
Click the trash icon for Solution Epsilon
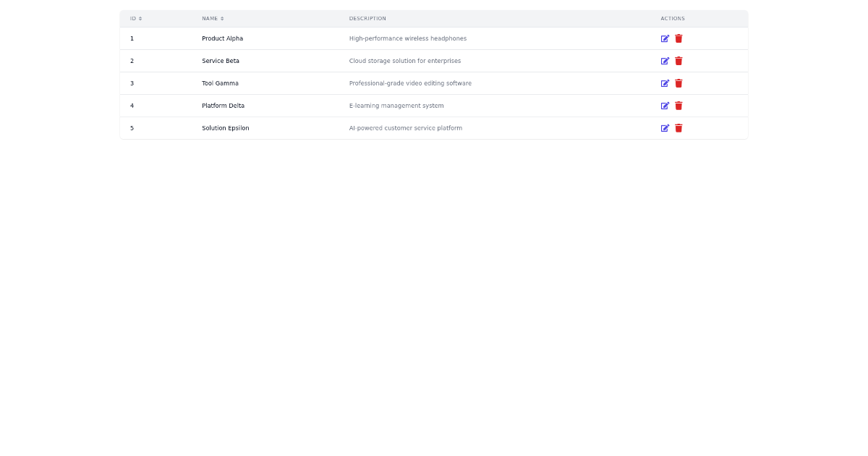(678, 128)
